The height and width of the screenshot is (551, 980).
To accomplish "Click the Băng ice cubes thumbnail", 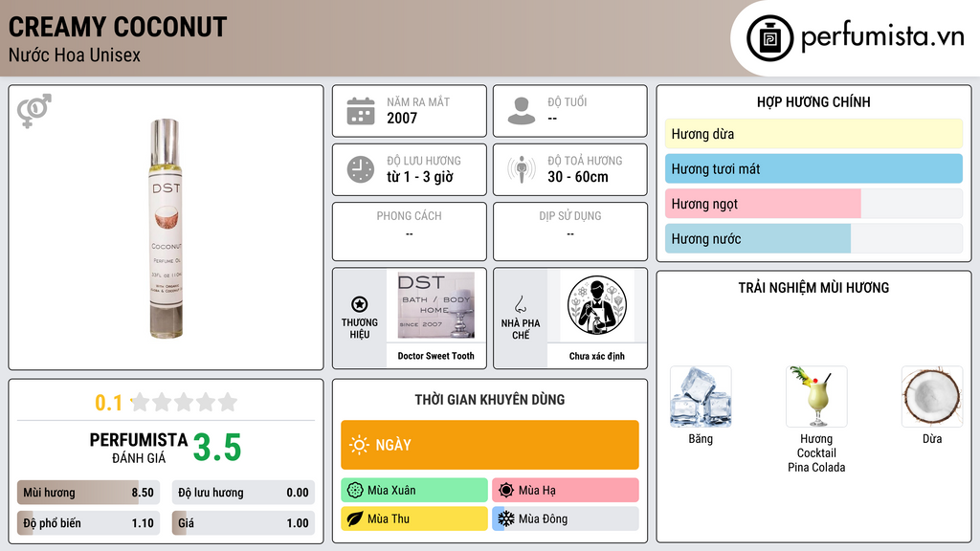I will (701, 397).
